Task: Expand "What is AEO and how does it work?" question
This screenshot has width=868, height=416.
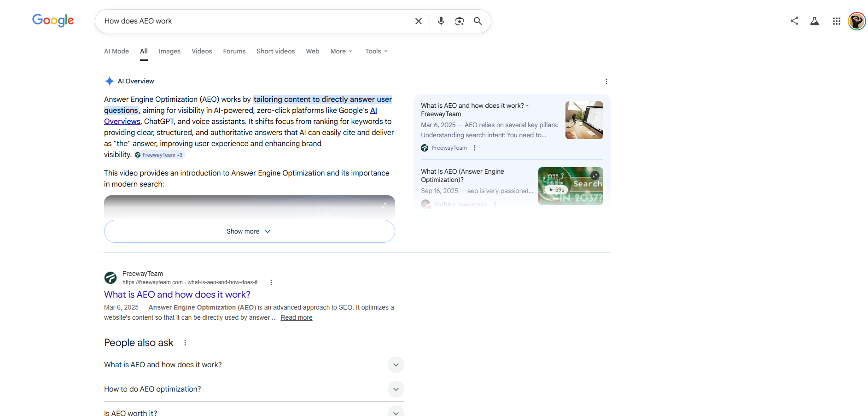Action: pos(396,365)
